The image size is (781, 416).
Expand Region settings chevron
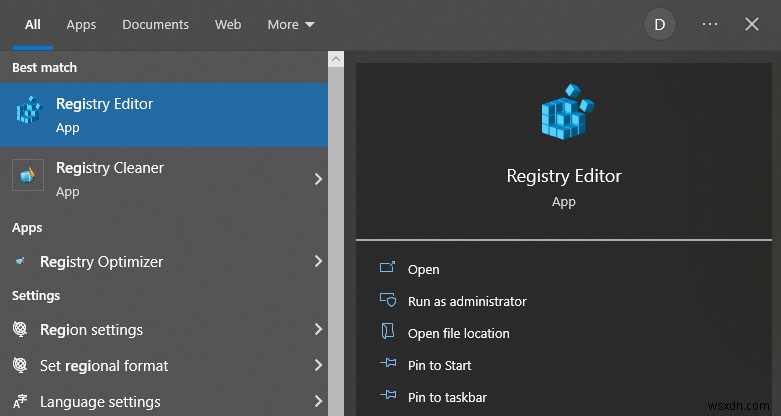(x=318, y=330)
